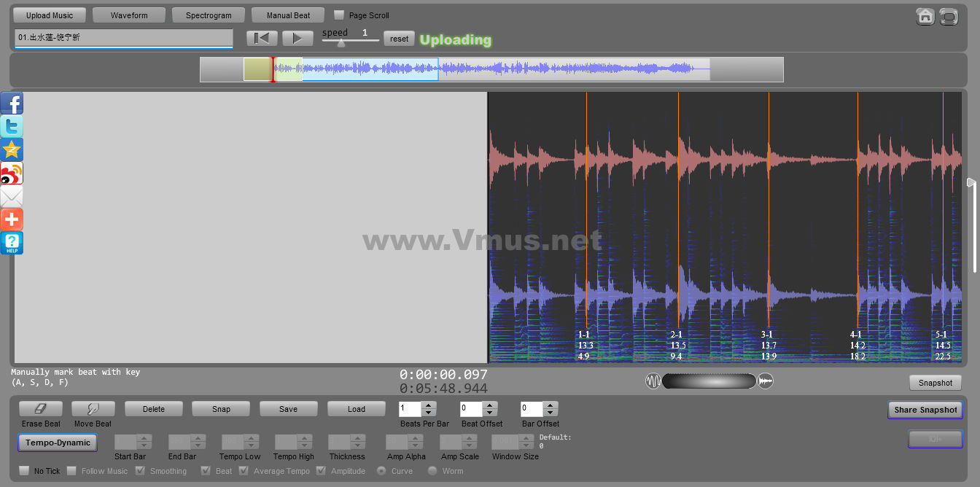The image size is (980, 487).
Task: Click the Beat Offset stepper arrows
Action: pyautogui.click(x=490, y=409)
